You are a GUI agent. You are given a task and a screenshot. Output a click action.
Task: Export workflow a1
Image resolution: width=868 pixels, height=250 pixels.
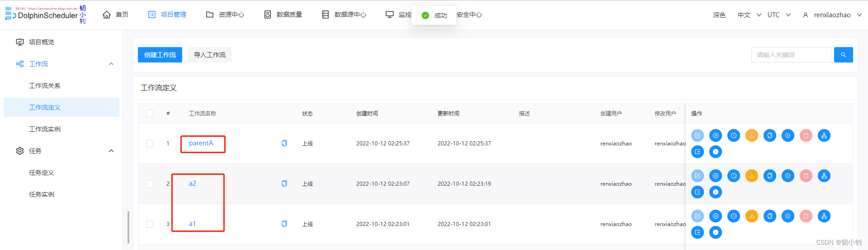pyautogui.click(x=698, y=232)
